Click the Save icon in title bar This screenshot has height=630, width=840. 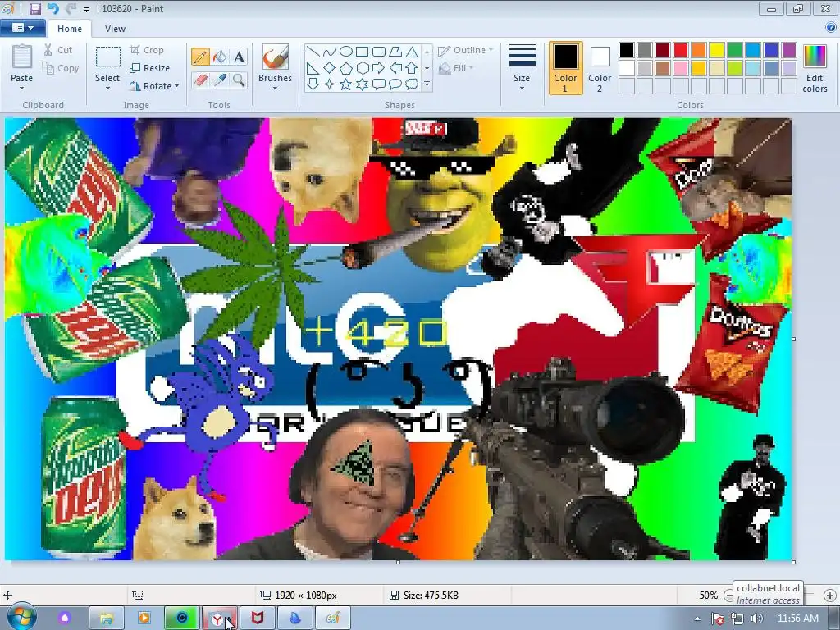(x=35, y=8)
